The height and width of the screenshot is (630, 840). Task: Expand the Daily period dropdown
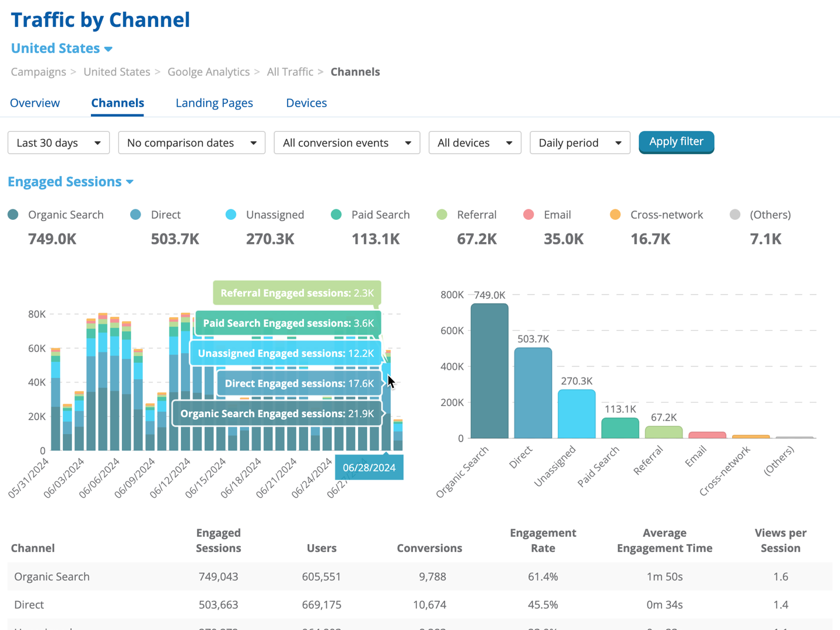click(x=580, y=143)
